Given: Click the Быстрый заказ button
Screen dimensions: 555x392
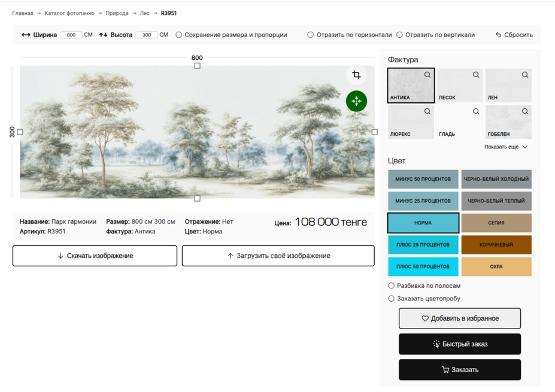Looking at the screenshot, I should click(460, 344).
